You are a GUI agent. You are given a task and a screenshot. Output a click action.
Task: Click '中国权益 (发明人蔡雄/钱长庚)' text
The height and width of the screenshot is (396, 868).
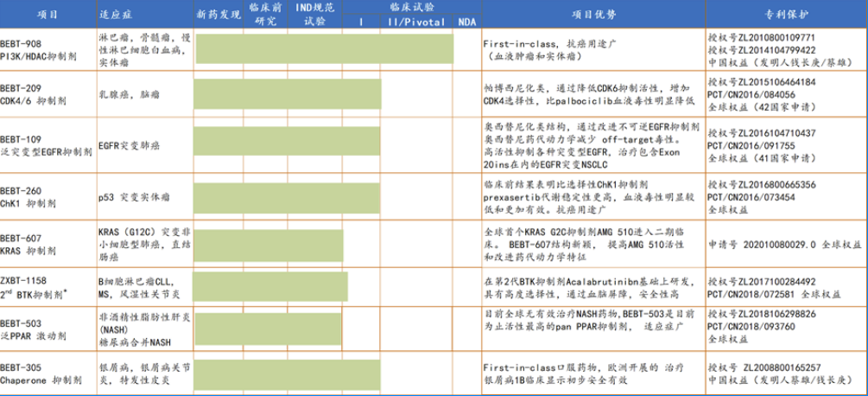[x=779, y=380]
